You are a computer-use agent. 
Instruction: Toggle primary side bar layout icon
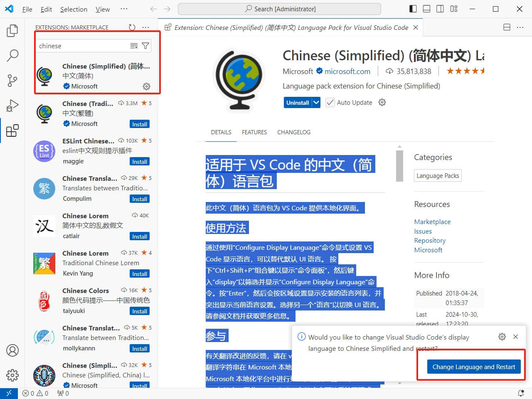click(413, 9)
